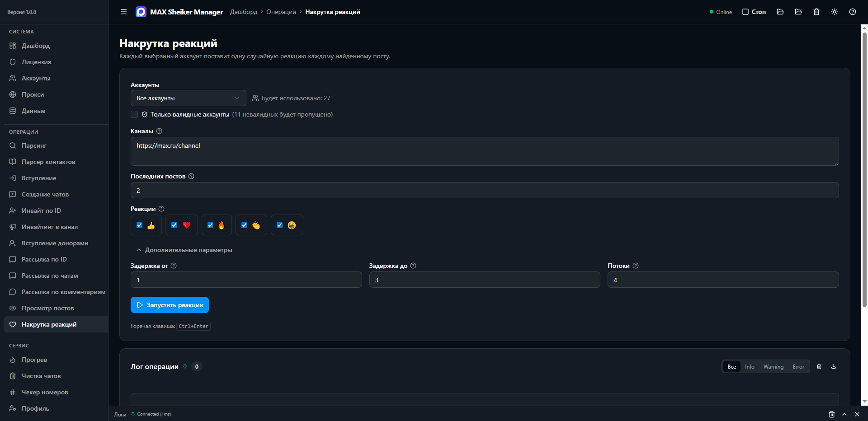This screenshot has width=868, height=421.
Task: Uncheck the grinning face reaction checkbox
Action: pyautogui.click(x=279, y=225)
